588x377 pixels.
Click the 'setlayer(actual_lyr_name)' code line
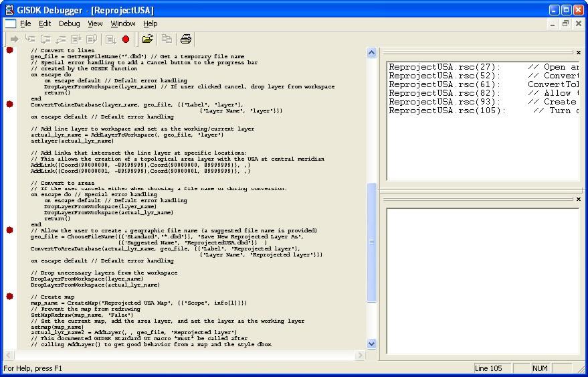(x=72, y=141)
